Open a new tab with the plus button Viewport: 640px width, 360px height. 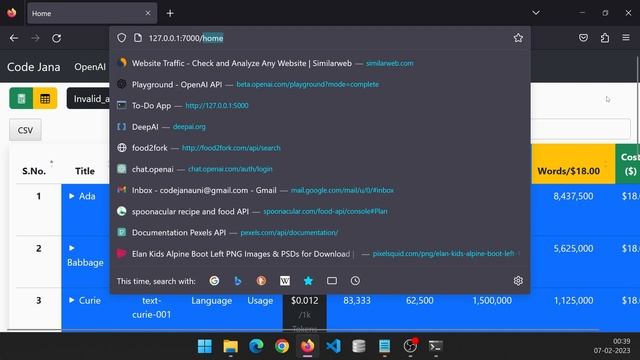(x=170, y=13)
